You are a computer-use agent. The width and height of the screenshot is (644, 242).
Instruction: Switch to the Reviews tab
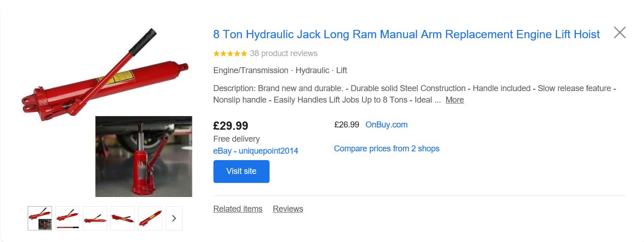(288, 209)
